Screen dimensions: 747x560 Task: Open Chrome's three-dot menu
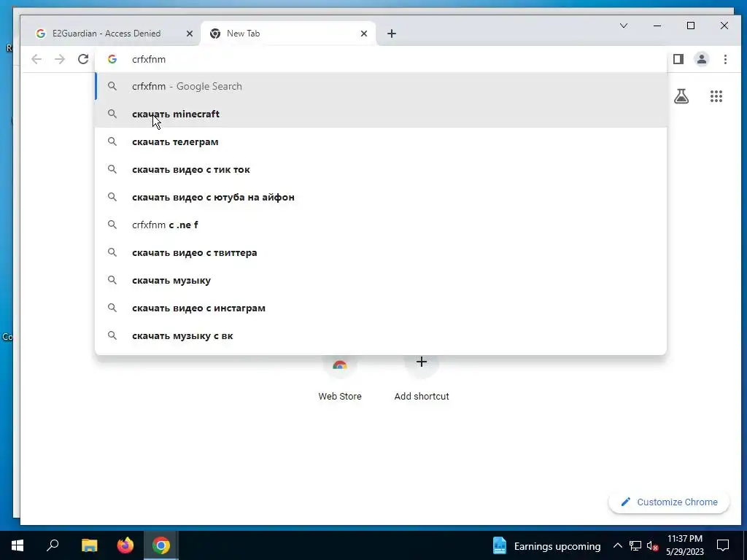pyautogui.click(x=725, y=59)
